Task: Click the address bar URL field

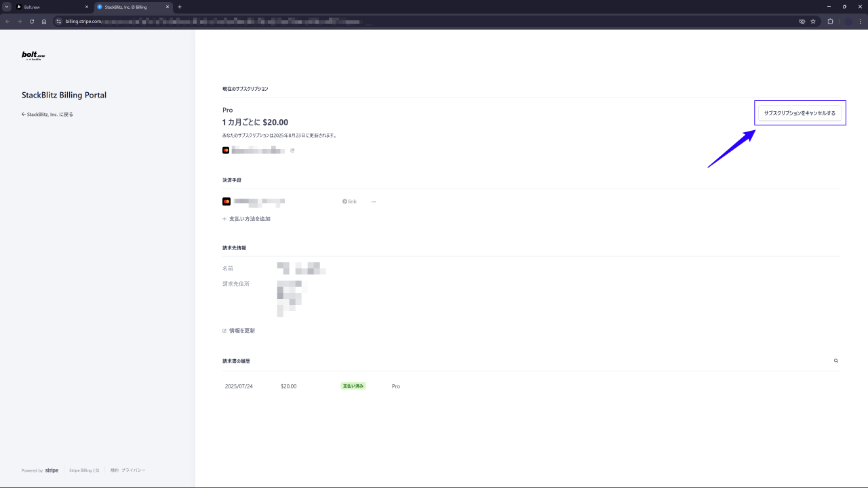Action: point(427,21)
